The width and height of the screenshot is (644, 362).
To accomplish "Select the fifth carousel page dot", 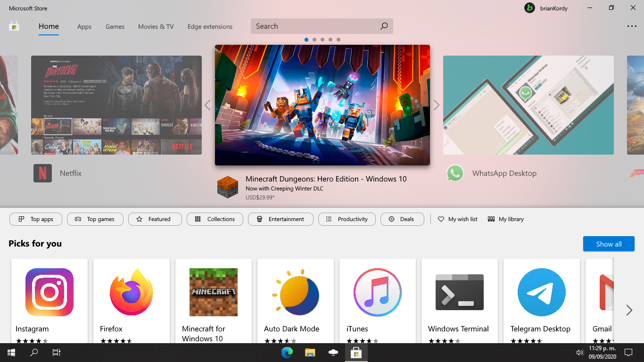I will pyautogui.click(x=339, y=40).
